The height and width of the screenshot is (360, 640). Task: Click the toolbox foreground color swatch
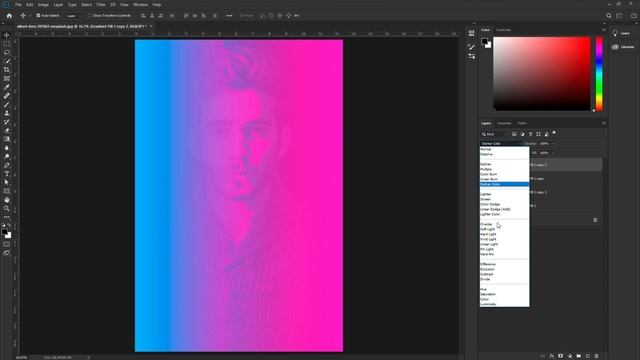[x=4, y=232]
